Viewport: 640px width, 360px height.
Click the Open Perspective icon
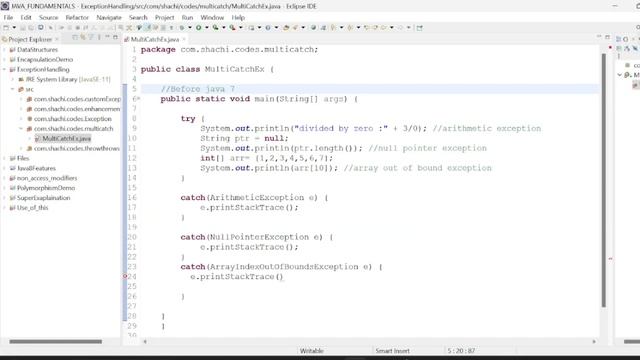pos(420,28)
